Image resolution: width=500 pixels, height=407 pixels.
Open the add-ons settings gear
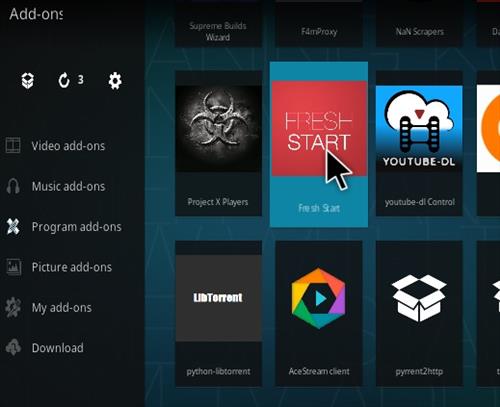click(x=115, y=81)
